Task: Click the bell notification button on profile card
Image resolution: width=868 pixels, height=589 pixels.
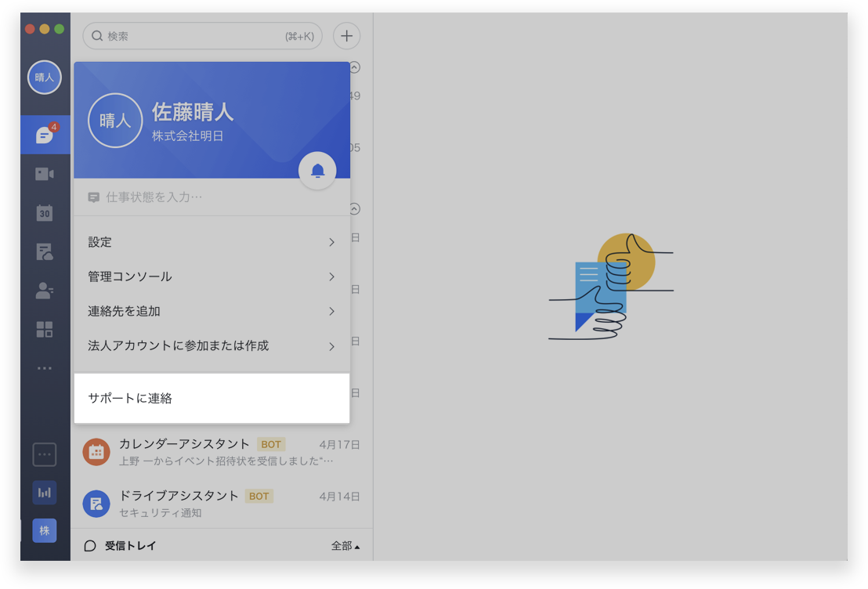Action: (317, 171)
